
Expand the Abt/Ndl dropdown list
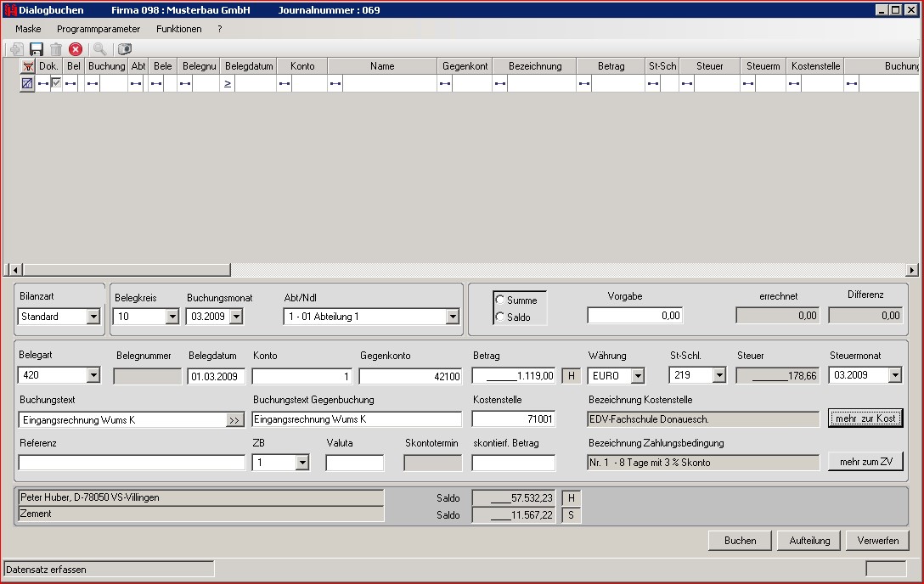click(x=452, y=317)
